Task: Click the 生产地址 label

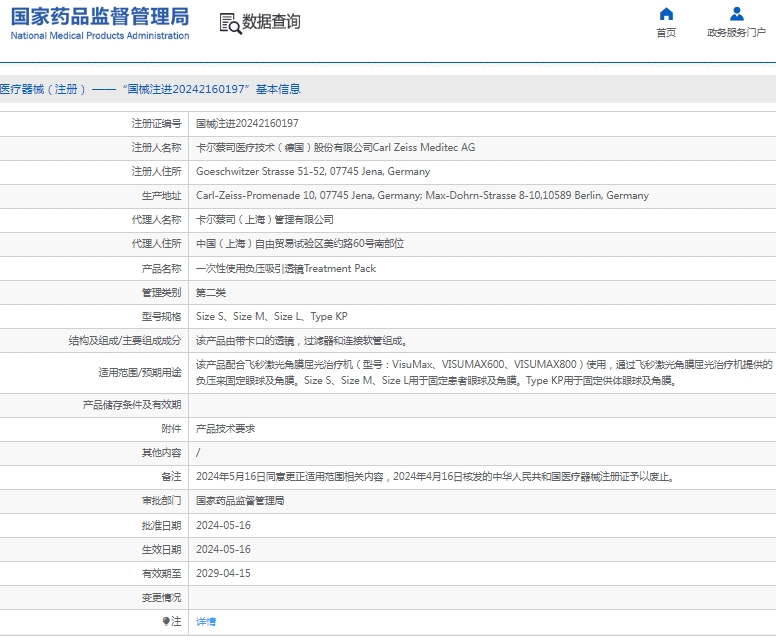Action: click(x=161, y=196)
